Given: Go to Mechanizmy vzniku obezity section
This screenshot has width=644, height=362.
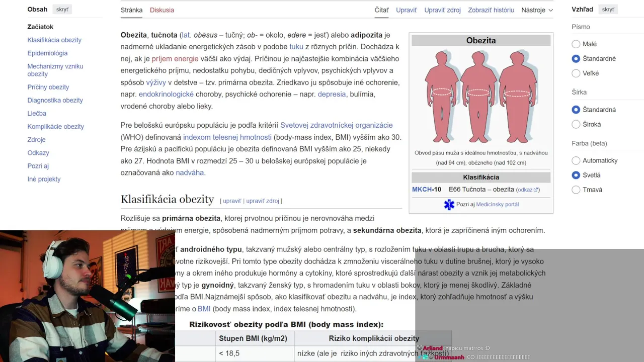Looking at the screenshot, I should (x=55, y=70).
